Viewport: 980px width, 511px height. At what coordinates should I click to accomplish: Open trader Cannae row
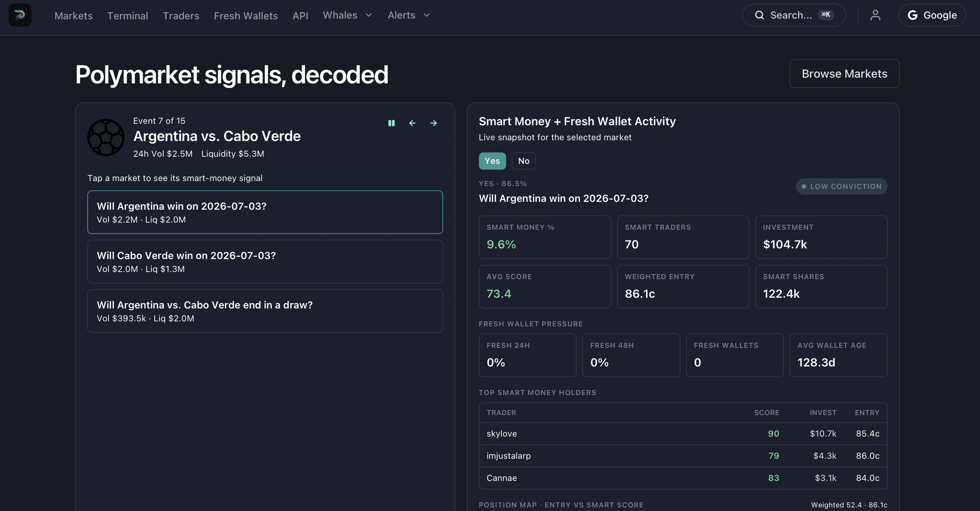pyautogui.click(x=683, y=478)
